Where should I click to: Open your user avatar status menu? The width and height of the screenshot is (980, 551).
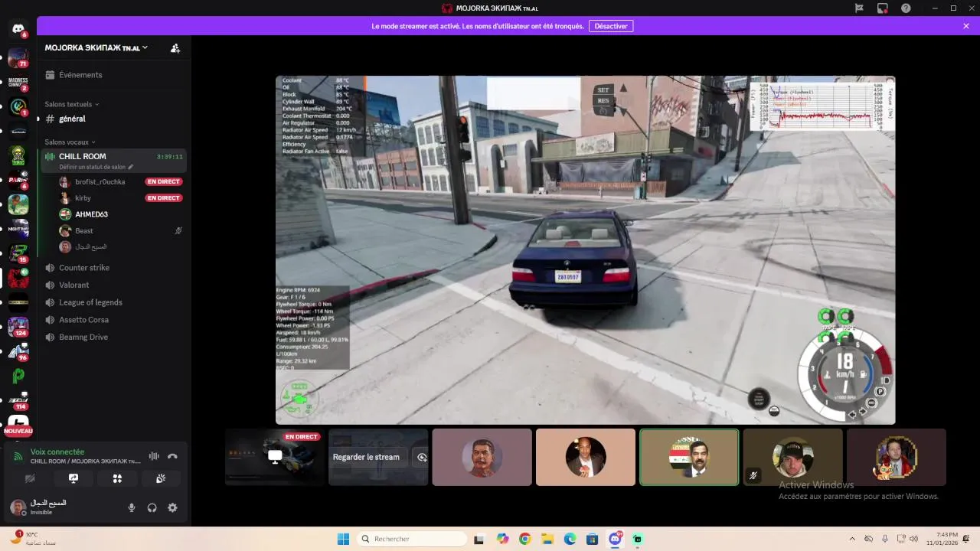(18, 507)
